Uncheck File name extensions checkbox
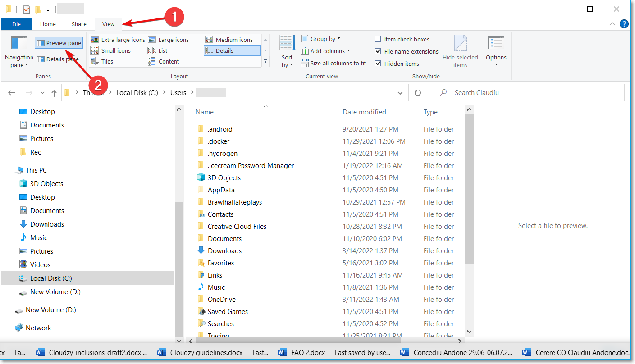The width and height of the screenshot is (635, 364). 378,51
